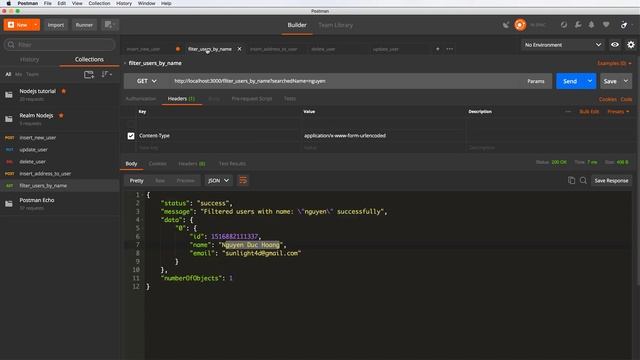This screenshot has width=640, height=360.
Task: Toggle environment quick look eye
Action: click(x=615, y=45)
